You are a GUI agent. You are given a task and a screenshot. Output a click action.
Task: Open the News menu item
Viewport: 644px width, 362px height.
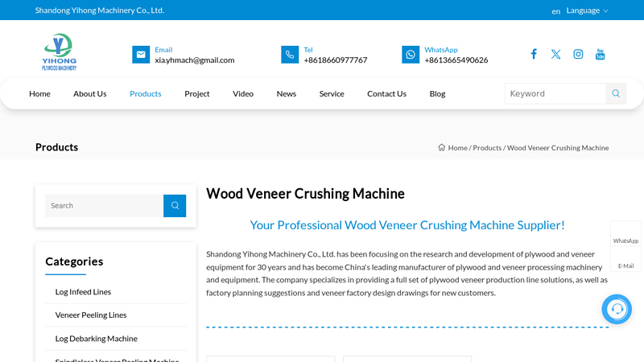(x=287, y=93)
